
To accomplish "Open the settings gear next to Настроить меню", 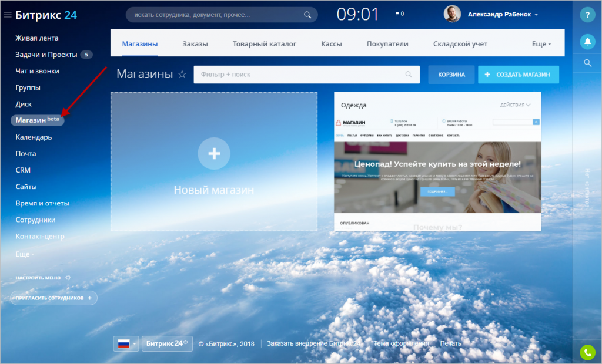I will tap(68, 277).
